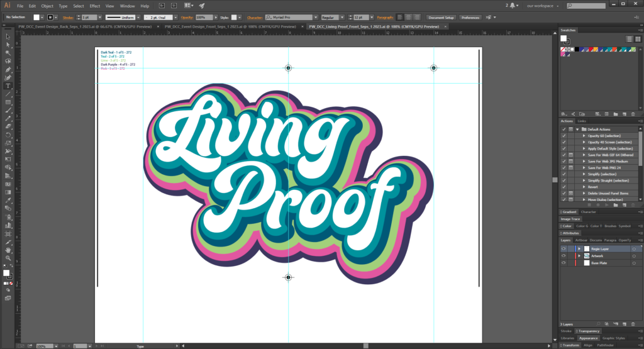This screenshot has height=349, width=644.
Task: Select the Selection tool arrow
Action: pos(8,36)
